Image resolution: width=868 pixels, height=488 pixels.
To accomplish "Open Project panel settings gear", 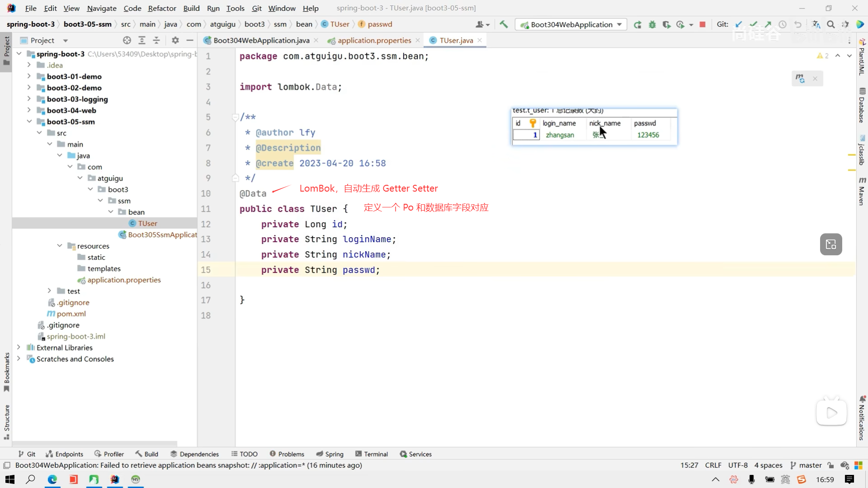I will tap(175, 40).
